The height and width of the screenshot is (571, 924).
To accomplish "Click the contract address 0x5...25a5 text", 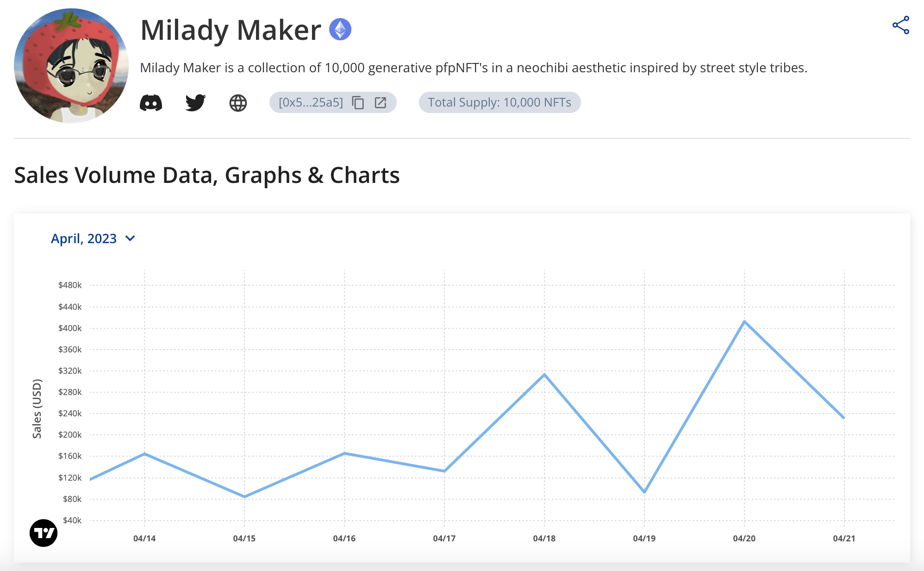I will tap(311, 103).
